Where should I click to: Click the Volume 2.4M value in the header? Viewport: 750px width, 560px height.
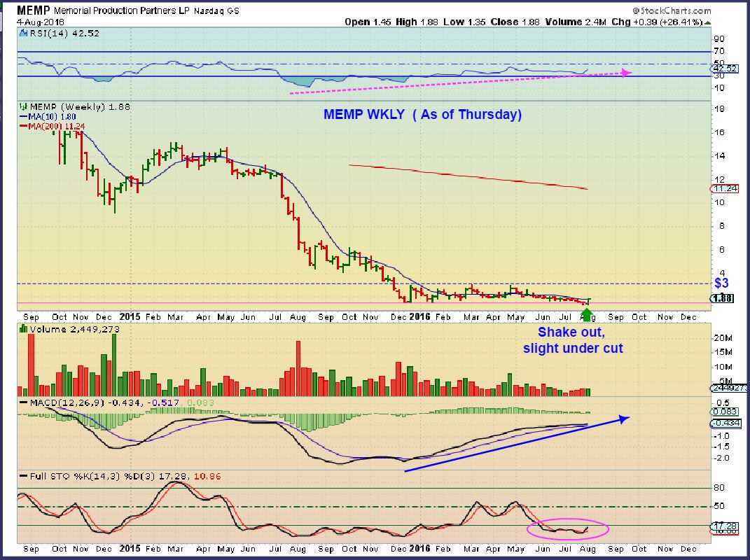pyautogui.click(x=575, y=22)
